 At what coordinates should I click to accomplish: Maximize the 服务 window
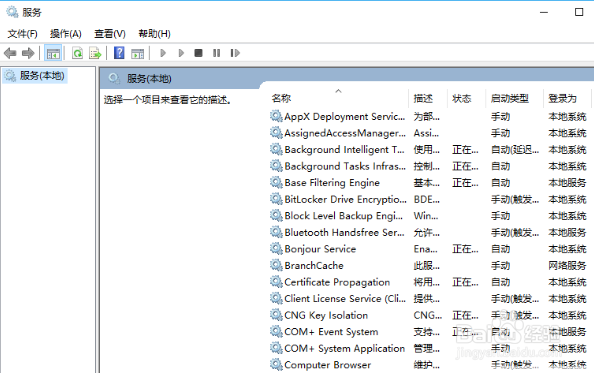click(x=579, y=12)
